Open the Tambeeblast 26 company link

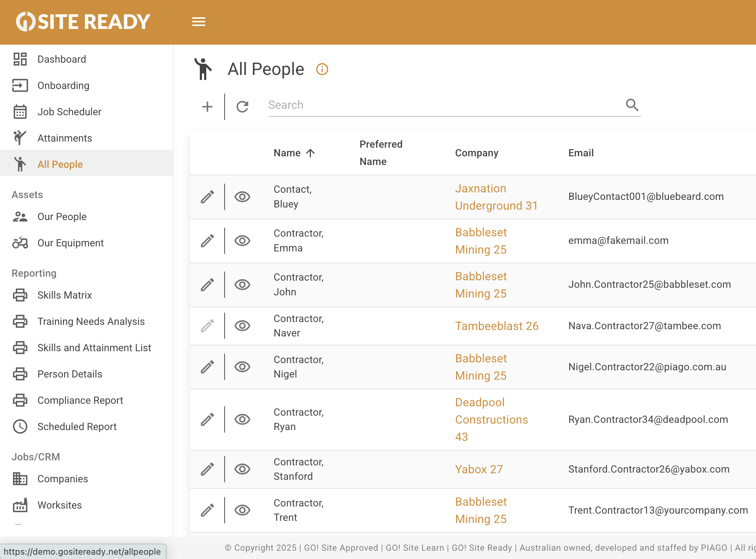497,326
